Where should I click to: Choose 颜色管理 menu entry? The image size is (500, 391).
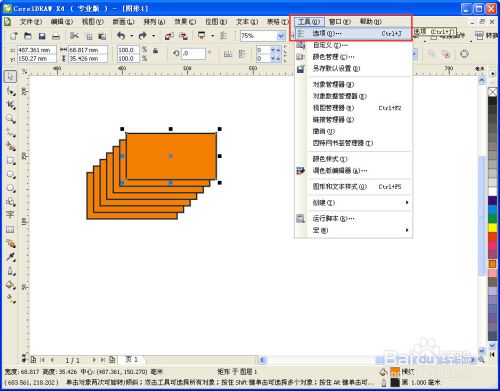pyautogui.click(x=353, y=57)
